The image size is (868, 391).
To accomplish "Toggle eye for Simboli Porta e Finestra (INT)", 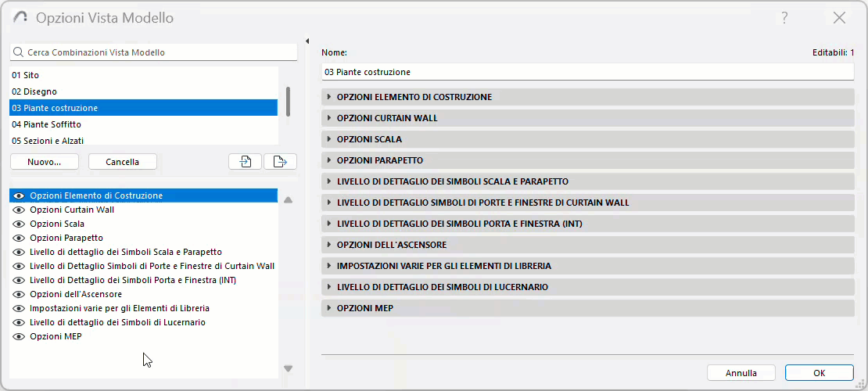I will pos(20,280).
